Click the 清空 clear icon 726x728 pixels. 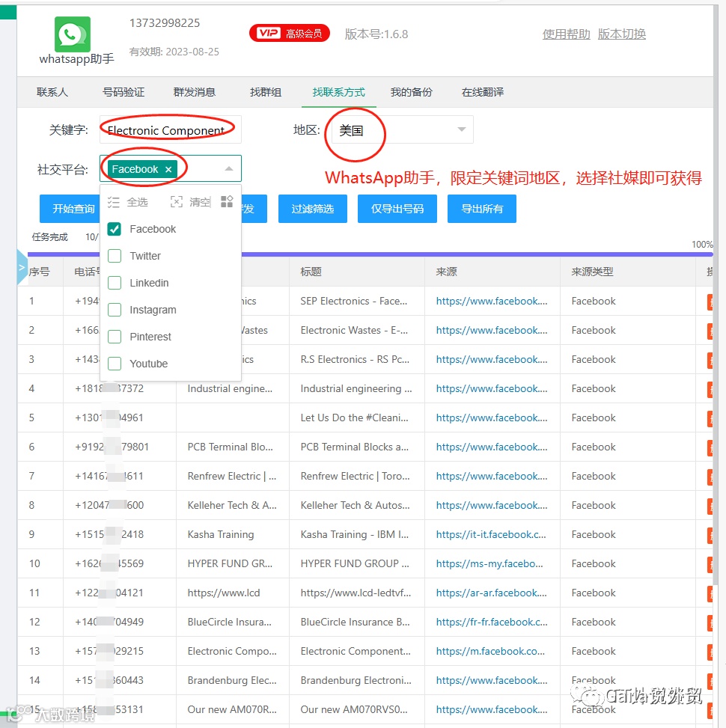click(177, 202)
